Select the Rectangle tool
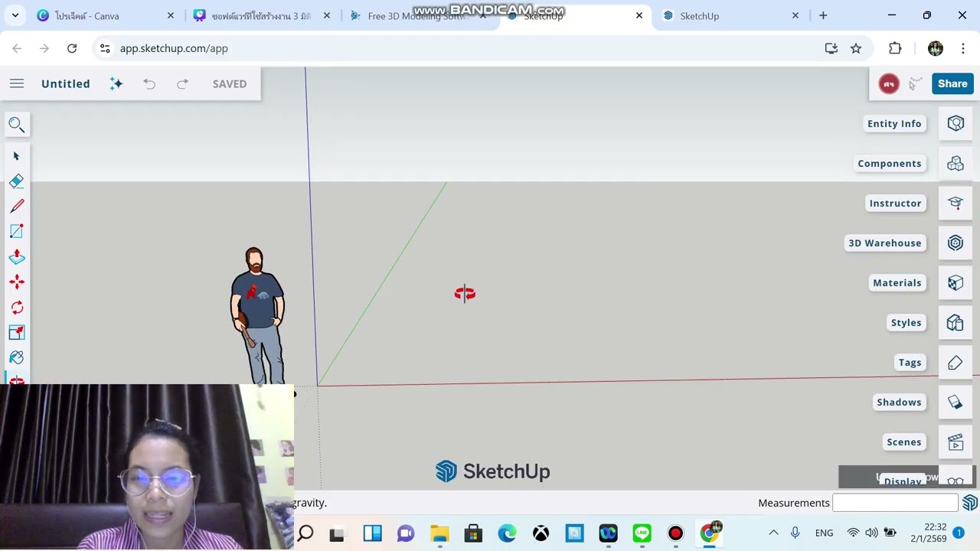 pyautogui.click(x=17, y=231)
